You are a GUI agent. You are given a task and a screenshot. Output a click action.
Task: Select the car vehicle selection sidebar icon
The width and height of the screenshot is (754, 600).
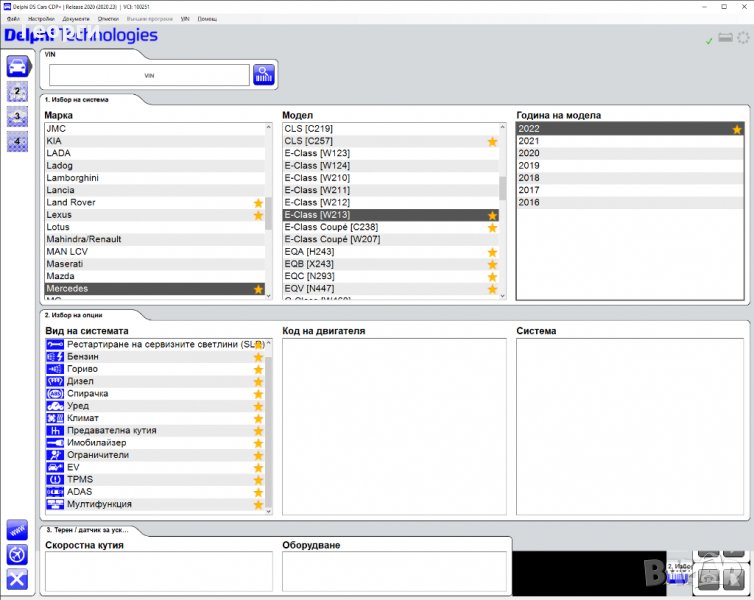[17, 67]
